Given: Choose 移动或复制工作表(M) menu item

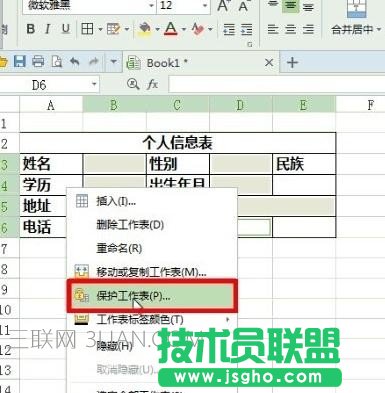Looking at the screenshot, I should tap(152, 272).
